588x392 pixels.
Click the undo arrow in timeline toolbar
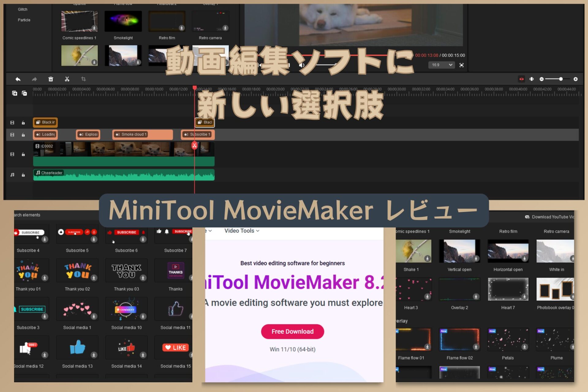pyautogui.click(x=18, y=79)
